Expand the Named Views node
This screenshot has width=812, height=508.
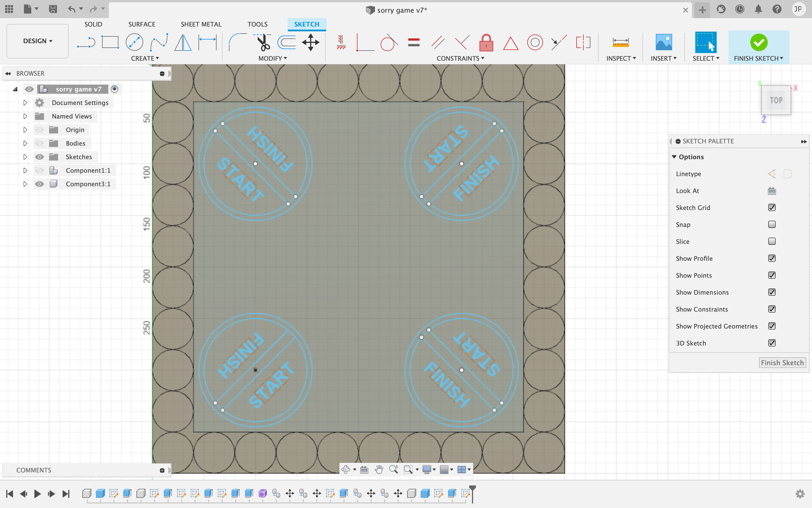pos(25,116)
